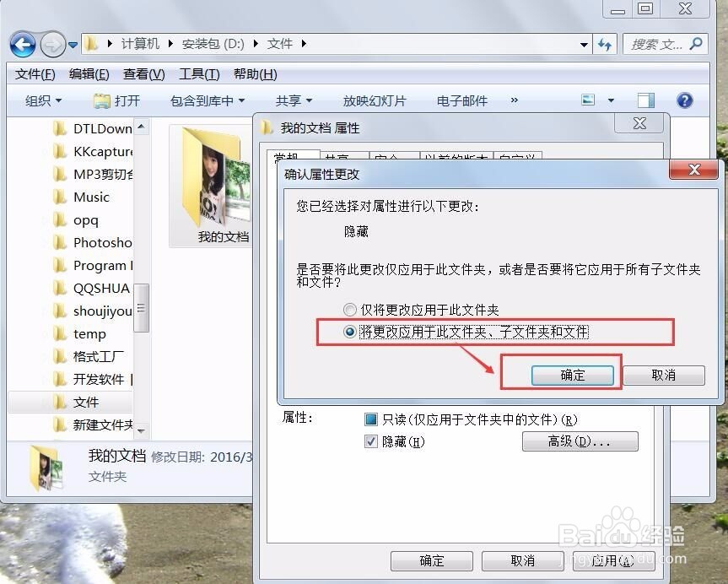Click the folder icon in address bar
This screenshot has width=728, height=584.
92,44
